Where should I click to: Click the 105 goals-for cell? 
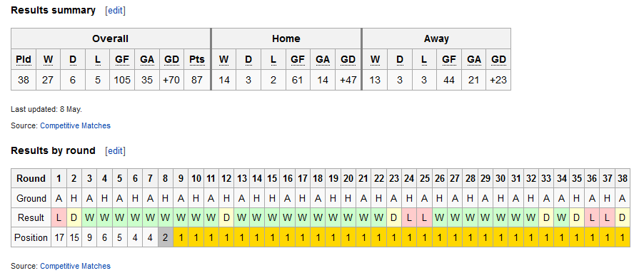pyautogui.click(x=122, y=80)
